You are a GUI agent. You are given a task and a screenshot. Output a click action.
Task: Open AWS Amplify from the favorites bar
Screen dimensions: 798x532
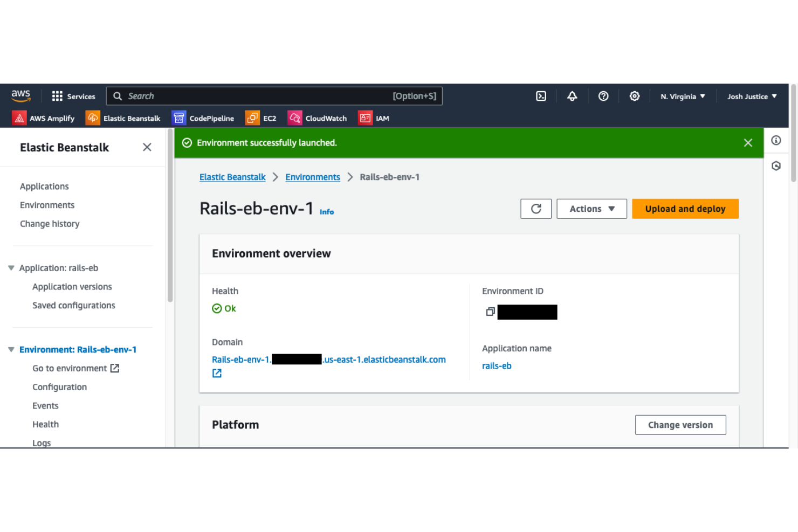pyautogui.click(x=43, y=118)
